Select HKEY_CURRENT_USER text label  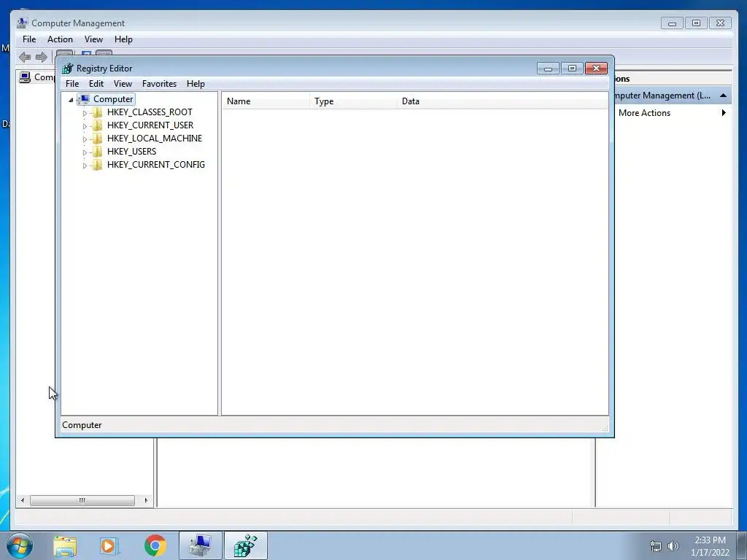[x=150, y=125]
